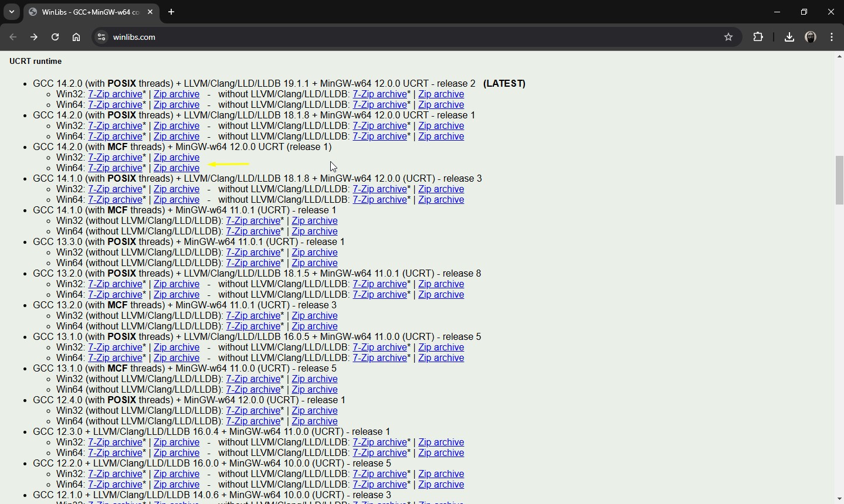Click the browser back arrow button
The image size is (844, 504).
pyautogui.click(x=13, y=37)
